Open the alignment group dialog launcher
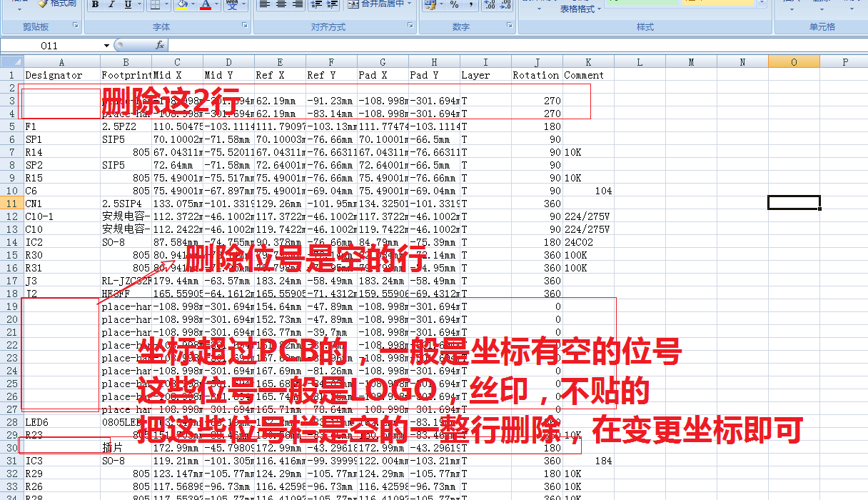The image size is (868, 500). 410,26
